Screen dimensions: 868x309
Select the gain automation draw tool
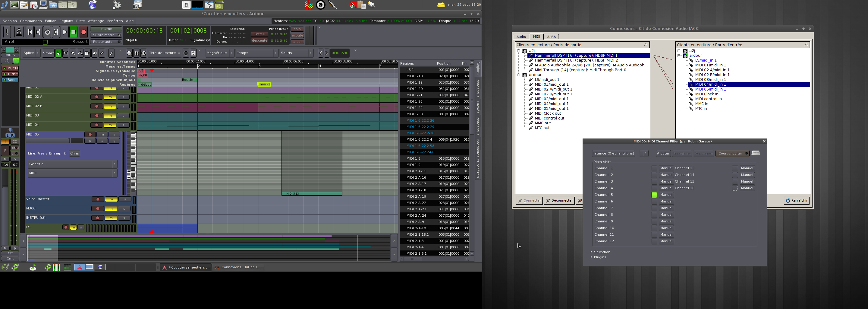point(80,53)
